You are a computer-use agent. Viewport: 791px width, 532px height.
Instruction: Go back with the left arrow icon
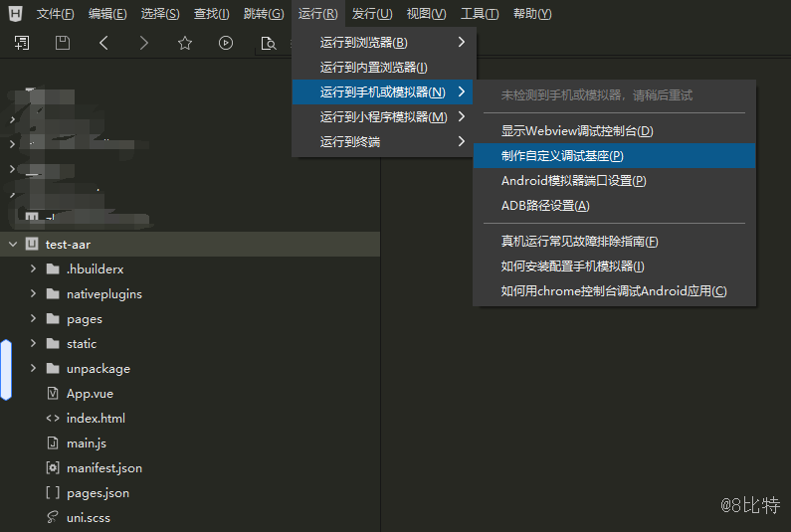[103, 43]
